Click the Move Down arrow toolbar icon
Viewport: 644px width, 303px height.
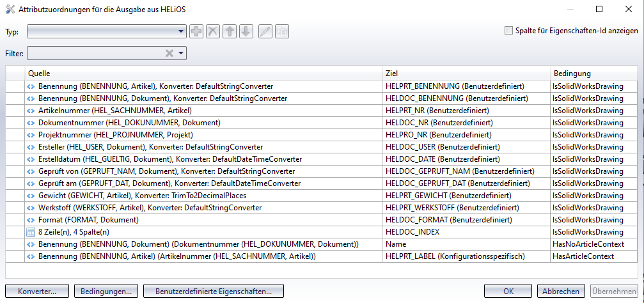246,31
